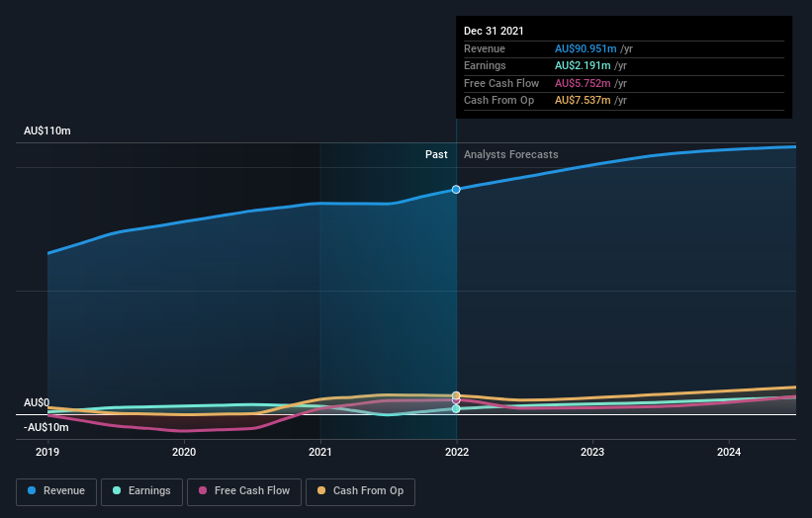The width and height of the screenshot is (812, 518).
Task: Click the 2021 x-axis label
Action: point(320,452)
